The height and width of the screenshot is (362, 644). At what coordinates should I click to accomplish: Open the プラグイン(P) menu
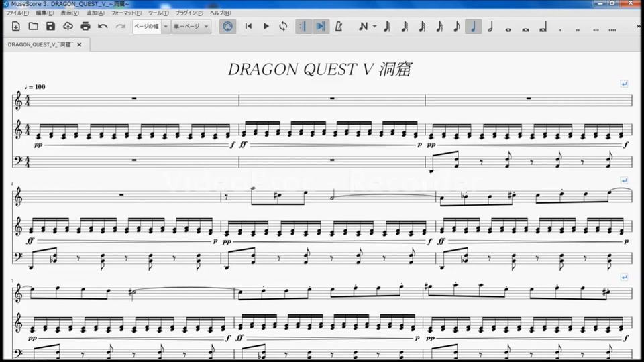189,13
